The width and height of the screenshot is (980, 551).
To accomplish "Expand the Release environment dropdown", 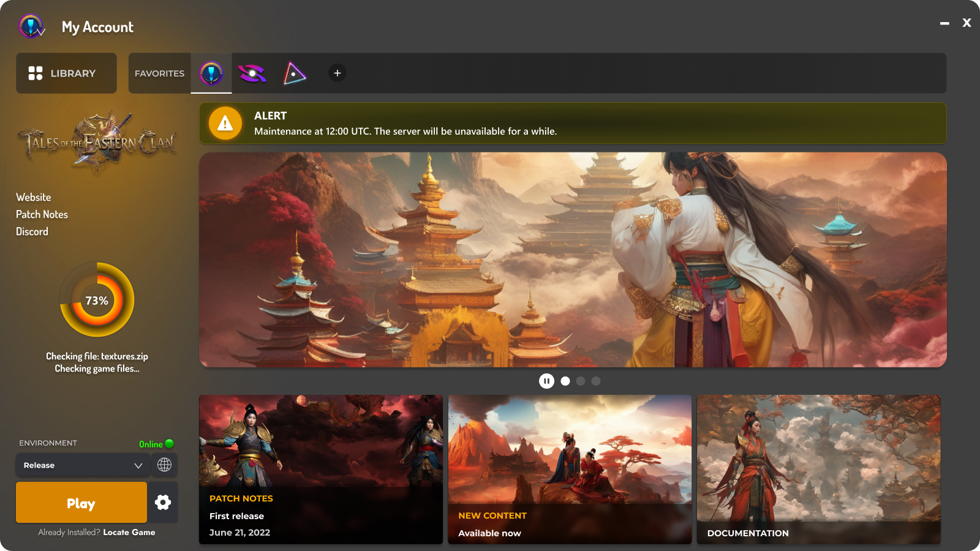I will coord(83,465).
